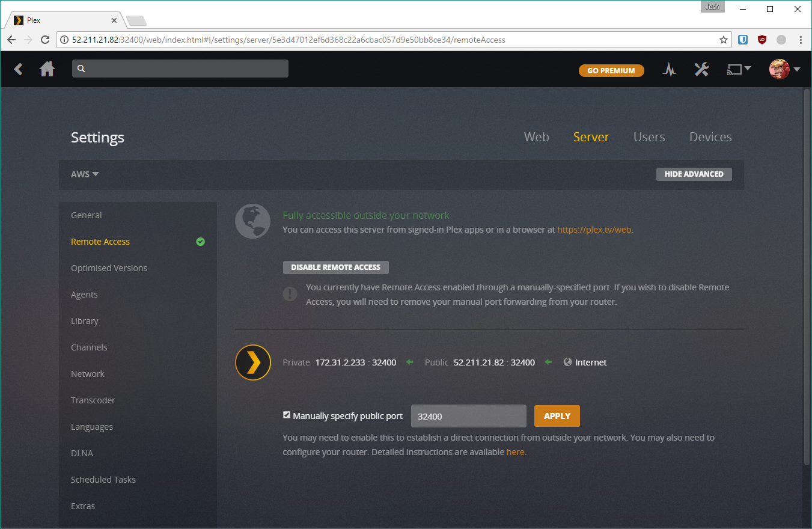This screenshot has width=812, height=529.
Task: Go back using the Plex back chevron
Action: pyautogui.click(x=19, y=69)
